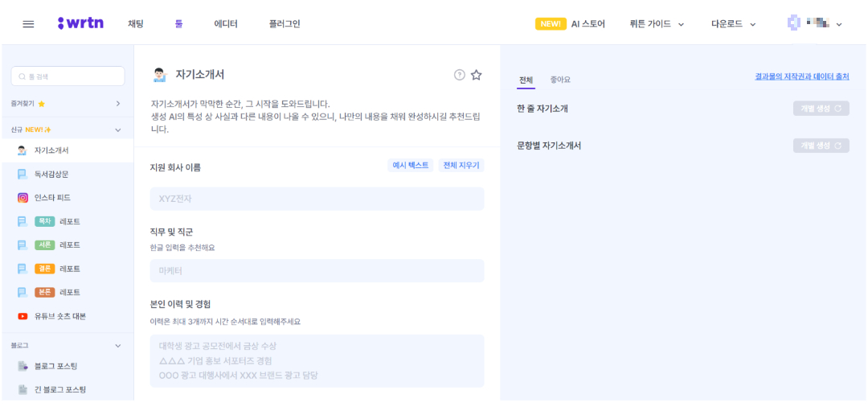Open the 다운로드 dropdown
Image resolution: width=868 pixels, height=407 pixels.
(734, 24)
